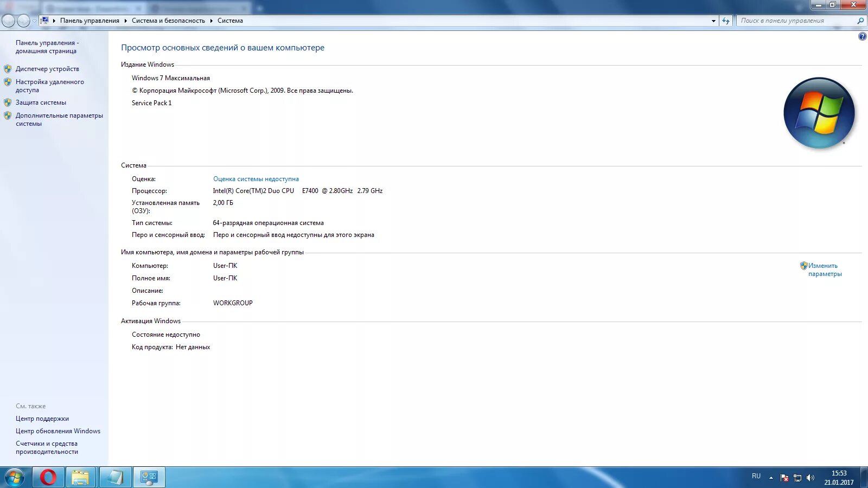868x488 pixels.
Task: Focus the control panel search field
Action: (796, 21)
